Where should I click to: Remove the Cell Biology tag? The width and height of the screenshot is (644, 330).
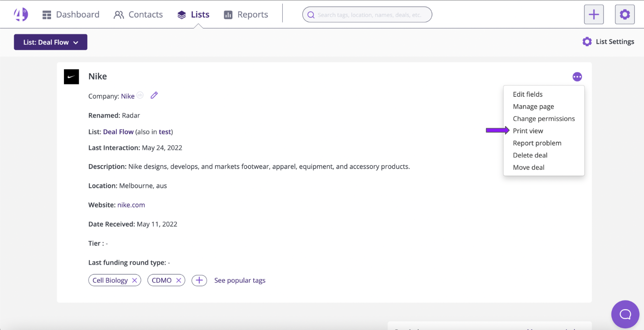coord(135,280)
